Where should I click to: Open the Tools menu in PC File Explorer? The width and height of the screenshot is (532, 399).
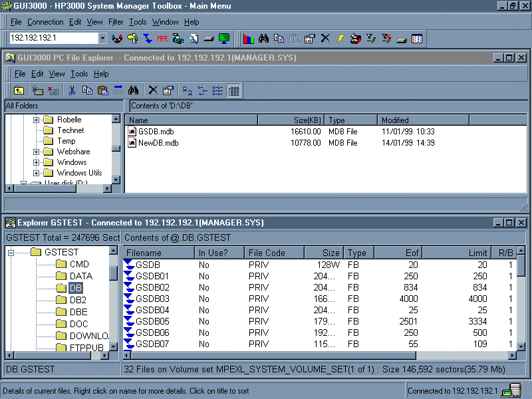79,74
